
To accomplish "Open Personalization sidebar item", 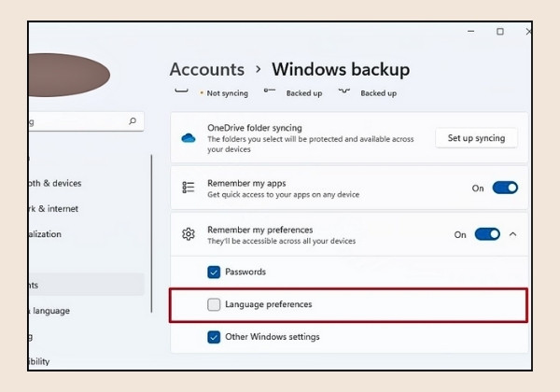I will [45, 234].
